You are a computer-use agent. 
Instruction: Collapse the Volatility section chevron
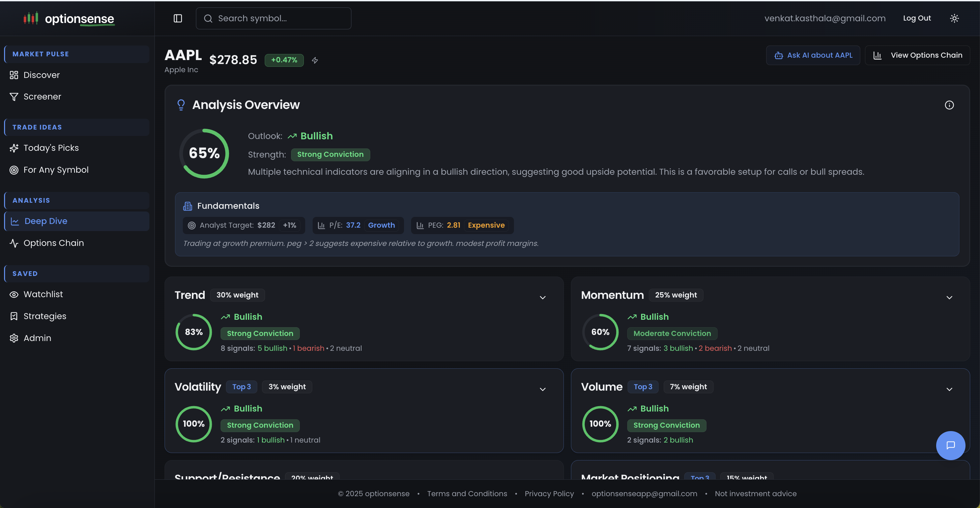click(543, 389)
